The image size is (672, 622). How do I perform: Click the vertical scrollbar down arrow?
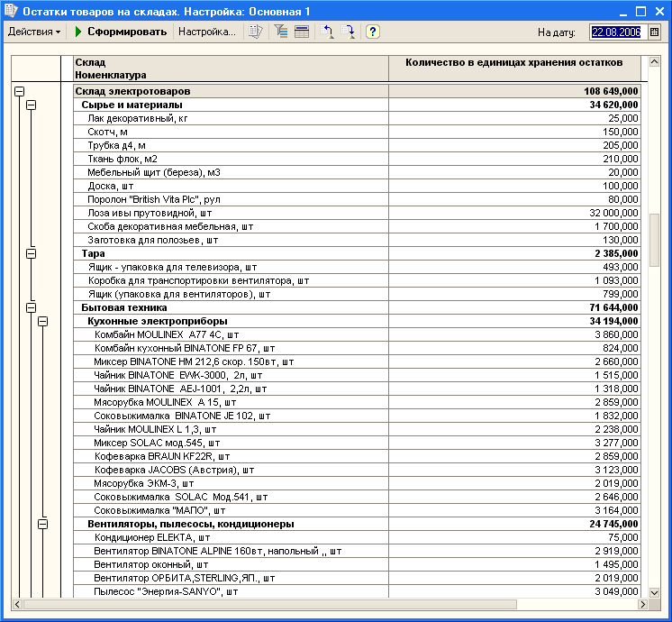pos(654,592)
